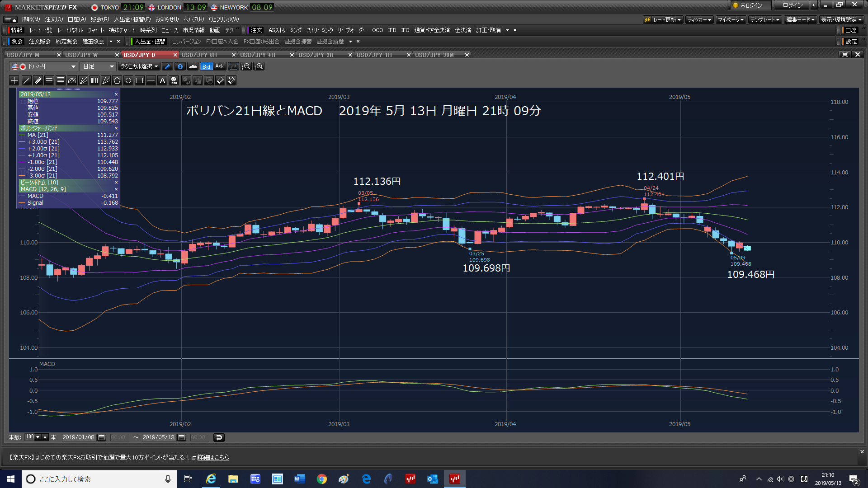Image resolution: width=868 pixels, height=488 pixels.
Task: Click the Windows search box on the taskbar
Action: click(x=99, y=479)
